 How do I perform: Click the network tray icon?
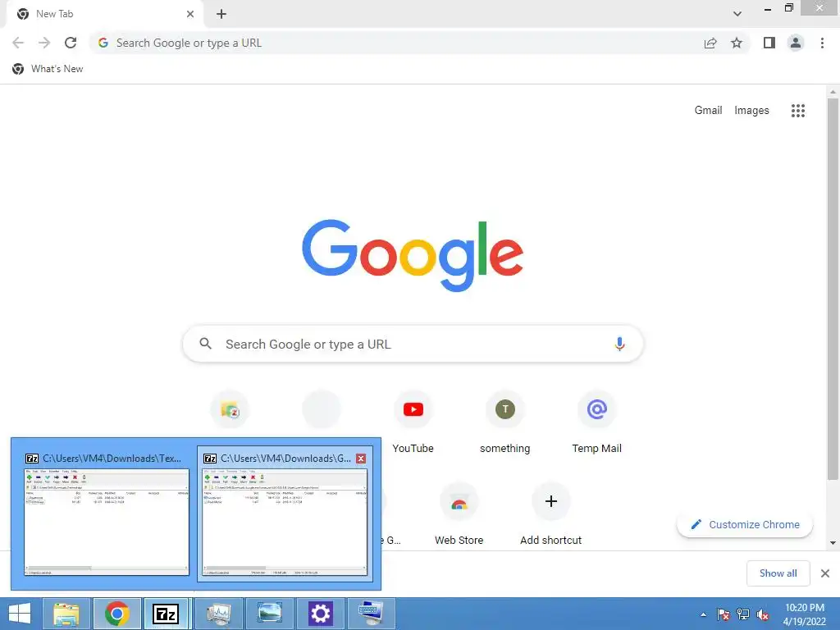coord(743,614)
